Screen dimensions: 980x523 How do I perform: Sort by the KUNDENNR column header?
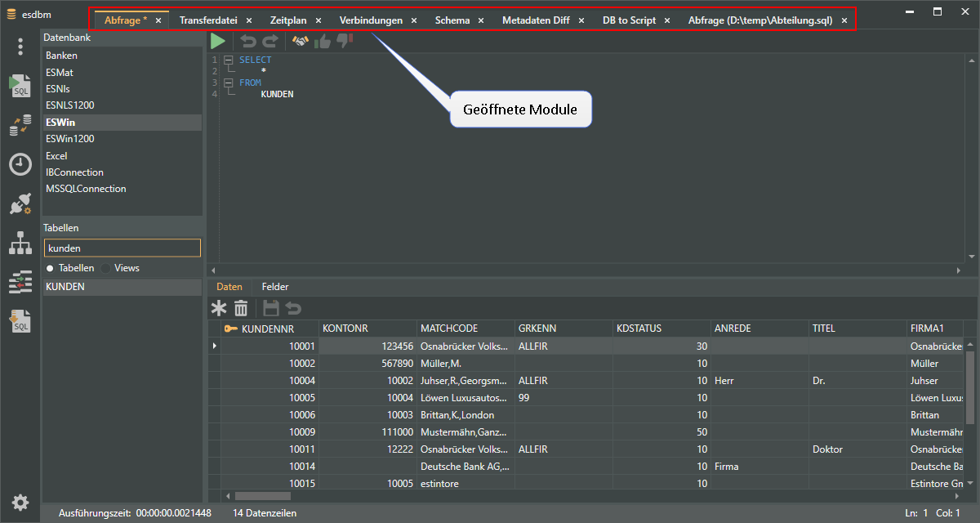click(x=269, y=329)
